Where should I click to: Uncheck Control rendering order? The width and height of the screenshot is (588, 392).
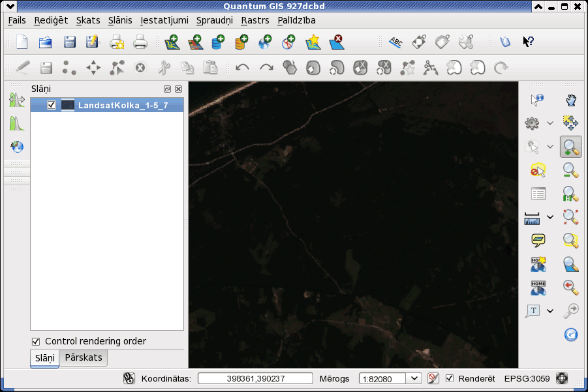[36, 341]
